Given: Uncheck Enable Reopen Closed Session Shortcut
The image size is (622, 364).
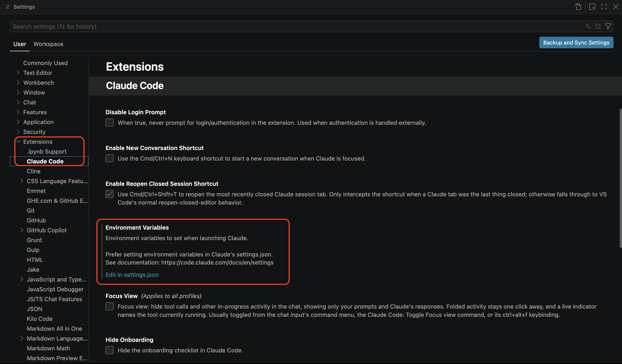Looking at the screenshot, I should (109, 194).
